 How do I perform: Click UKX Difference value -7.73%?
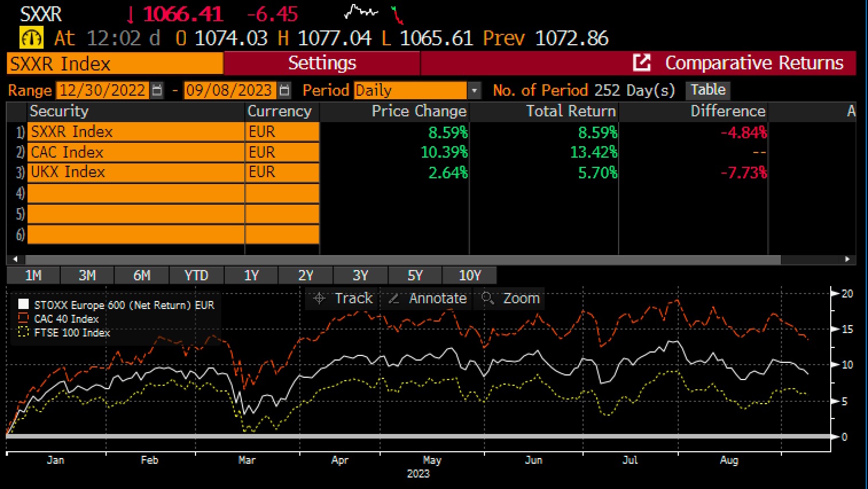click(x=744, y=172)
